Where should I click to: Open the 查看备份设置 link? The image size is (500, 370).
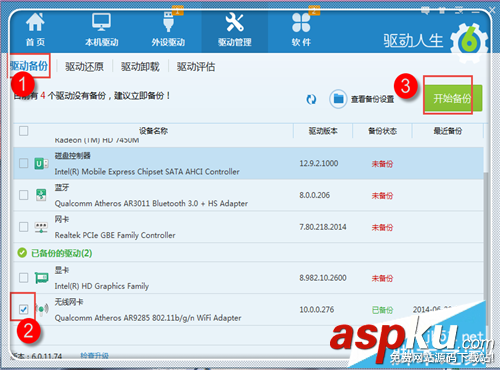[373, 99]
